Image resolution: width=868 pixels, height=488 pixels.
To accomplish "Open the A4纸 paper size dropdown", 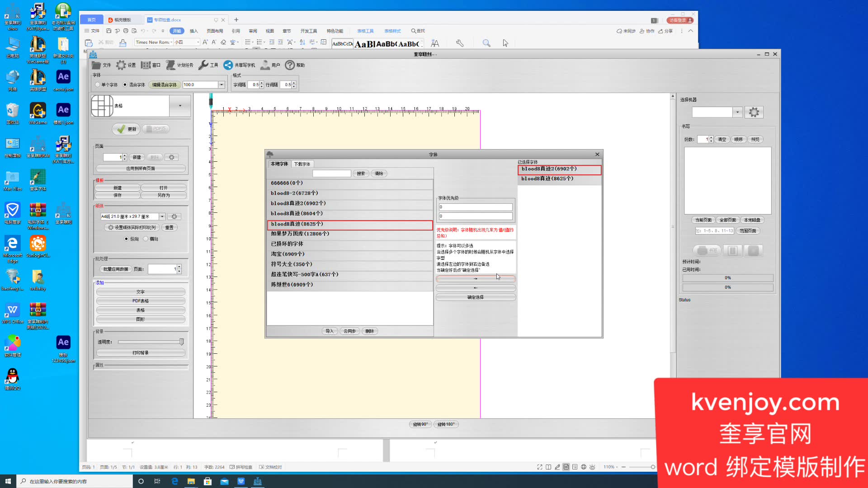I will 162,216.
